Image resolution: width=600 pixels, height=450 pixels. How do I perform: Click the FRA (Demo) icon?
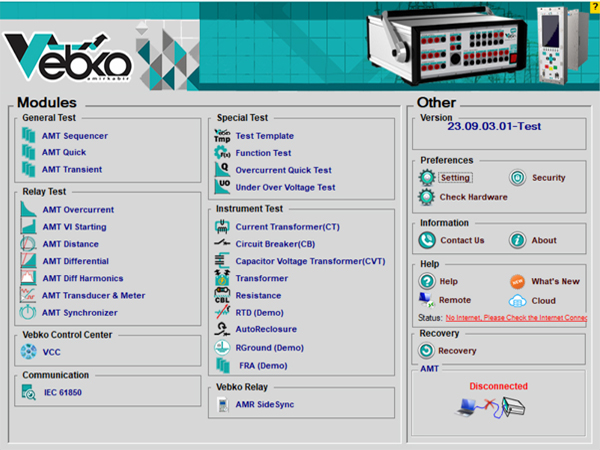click(x=223, y=365)
